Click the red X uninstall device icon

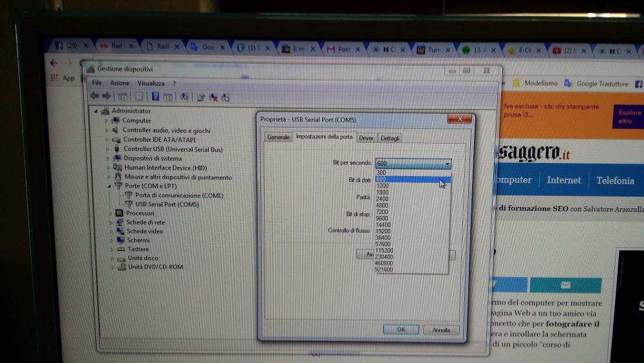tap(213, 97)
